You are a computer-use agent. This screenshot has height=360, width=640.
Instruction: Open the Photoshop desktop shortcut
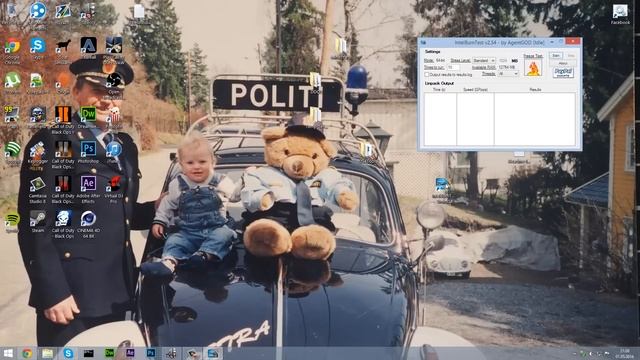click(88, 152)
